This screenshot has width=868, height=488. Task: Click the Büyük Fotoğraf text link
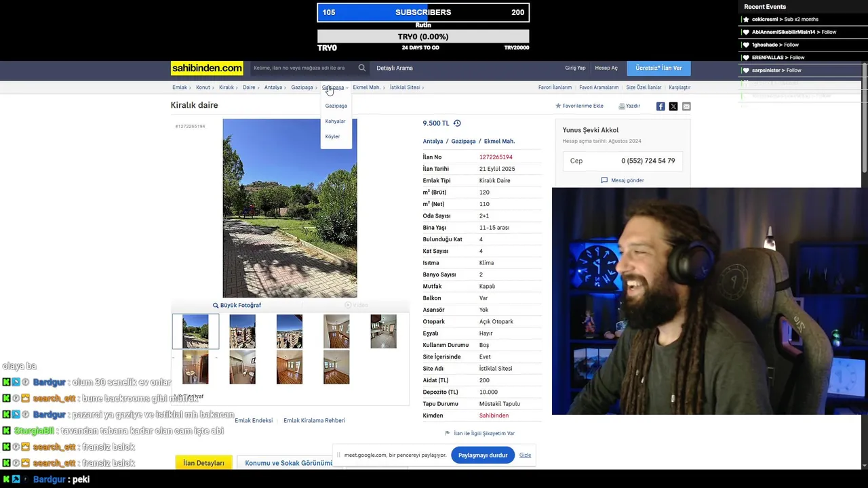pos(240,306)
